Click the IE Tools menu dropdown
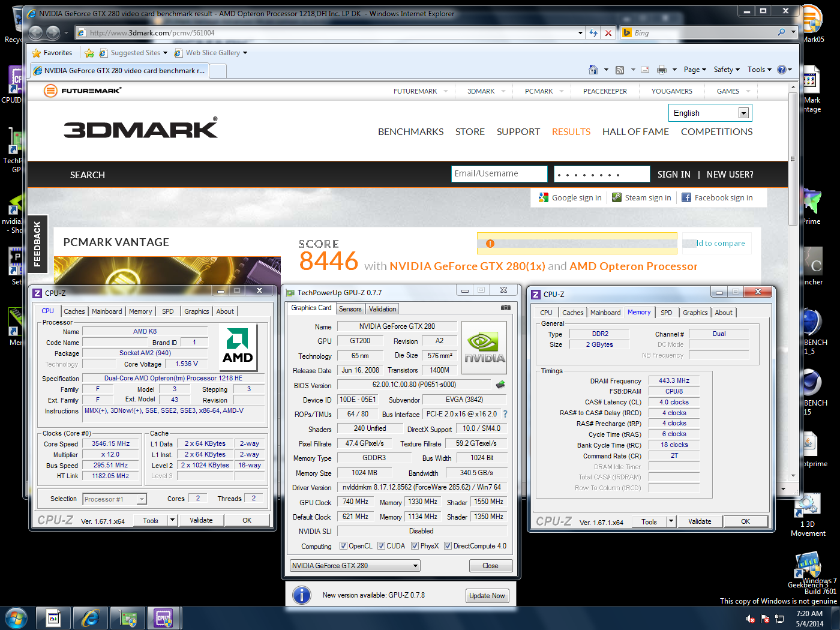 click(x=759, y=70)
